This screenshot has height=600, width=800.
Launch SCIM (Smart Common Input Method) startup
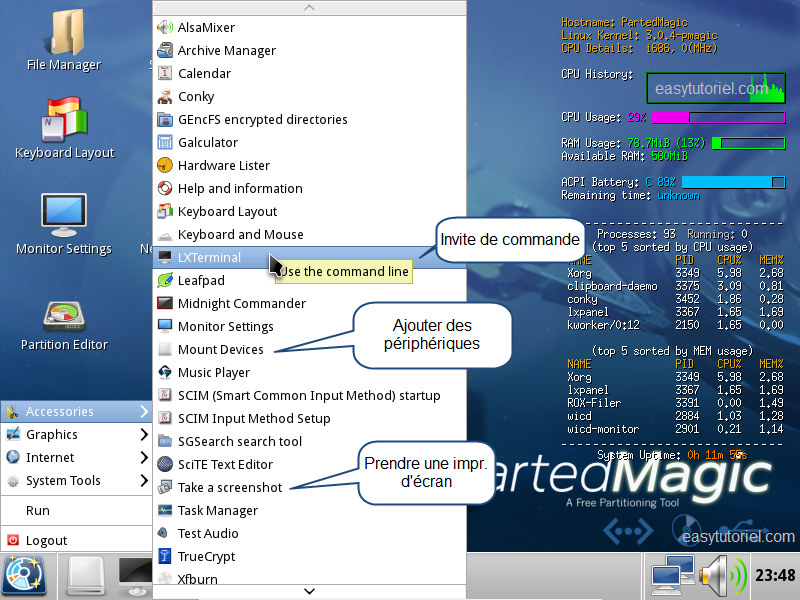(309, 395)
